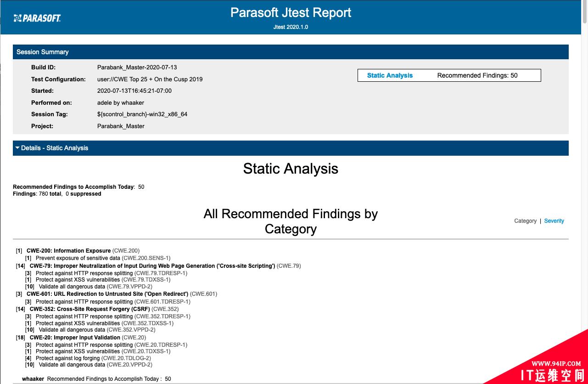
Task: Select Prevent exposure of sensitive data rule
Action: point(98,258)
